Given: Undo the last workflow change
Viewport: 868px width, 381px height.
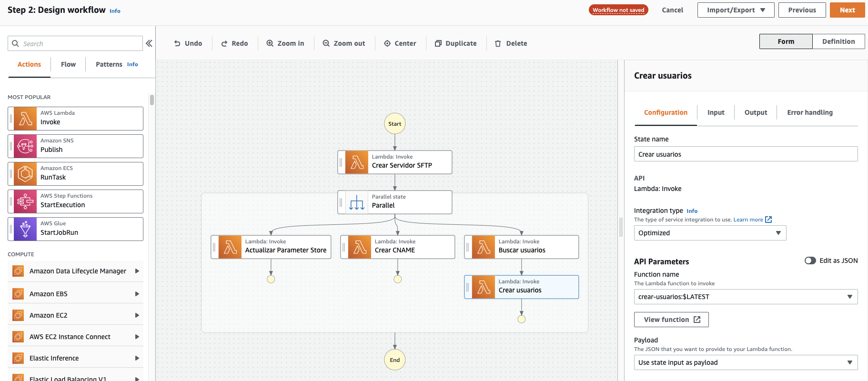Looking at the screenshot, I should [188, 43].
